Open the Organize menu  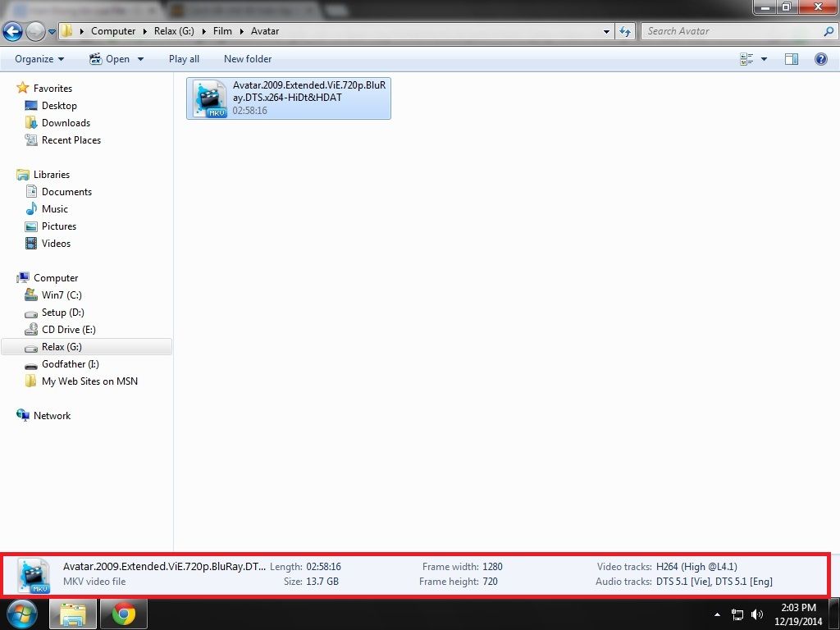point(39,59)
